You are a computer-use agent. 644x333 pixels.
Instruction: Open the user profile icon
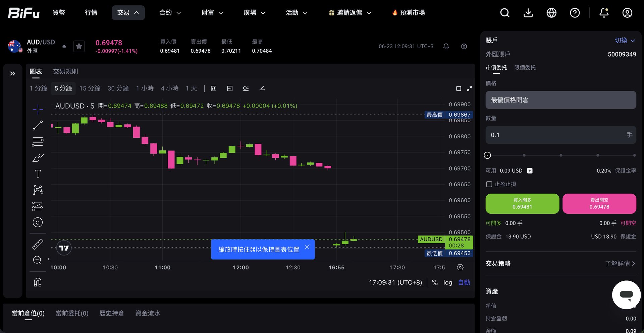[x=627, y=13]
